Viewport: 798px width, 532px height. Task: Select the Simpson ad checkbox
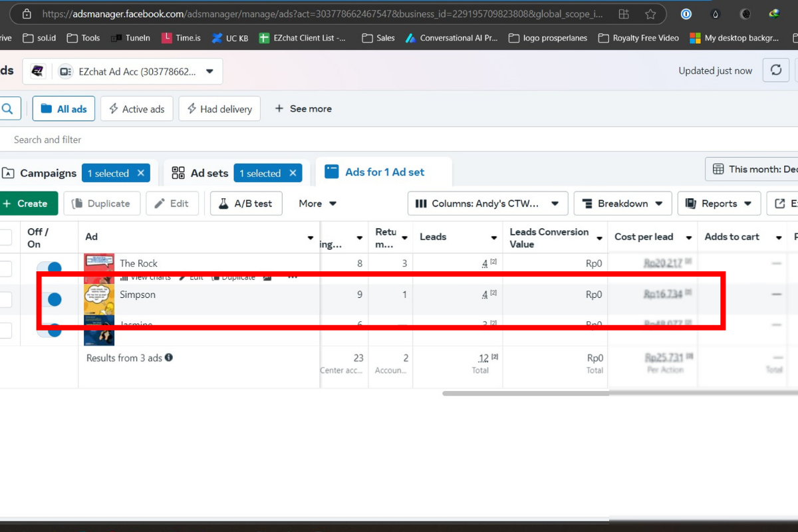point(5,300)
